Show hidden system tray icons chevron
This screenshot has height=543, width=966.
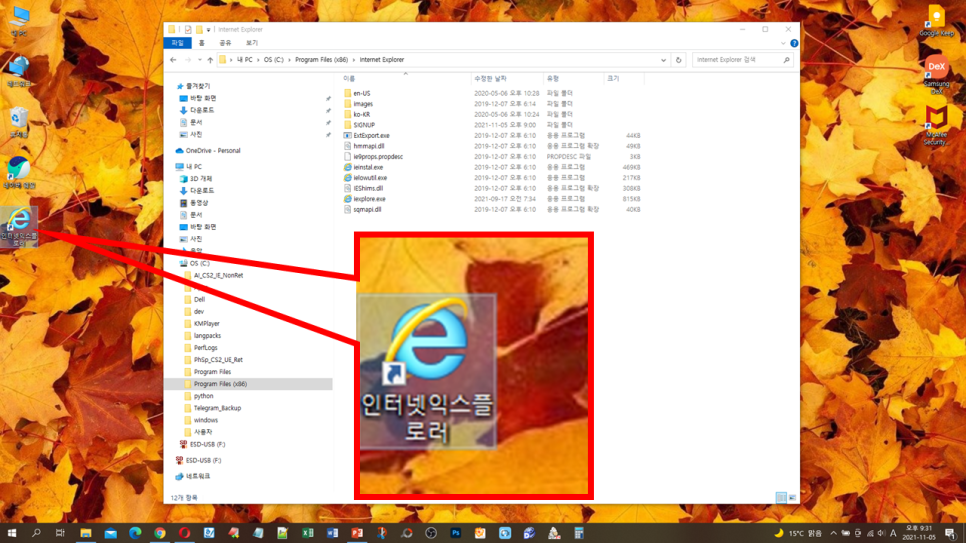coord(834,533)
